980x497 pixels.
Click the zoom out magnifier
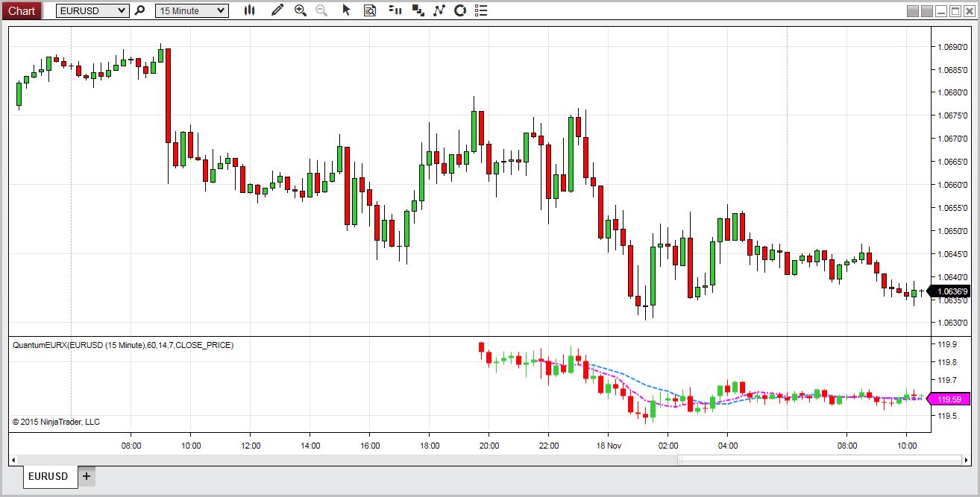click(x=321, y=10)
